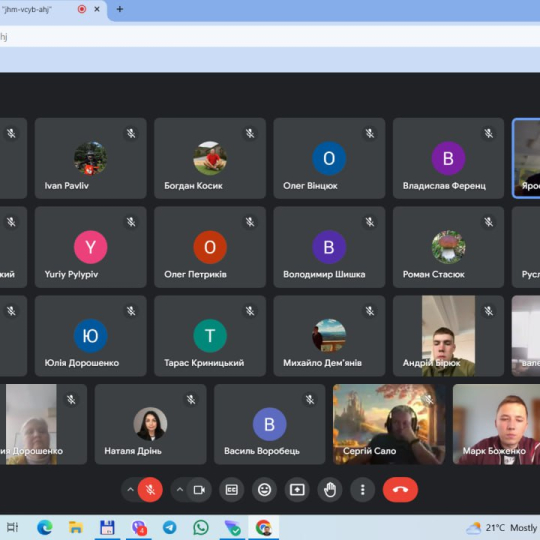540x540 pixels.
Task: Click muted mic icon on Юлія Дорошенко tile
Action: [x=131, y=311]
